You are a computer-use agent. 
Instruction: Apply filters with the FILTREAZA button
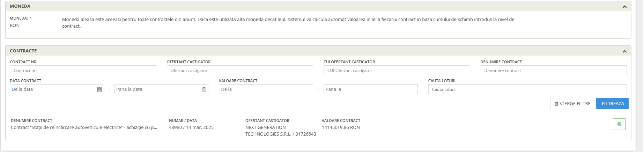613,103
